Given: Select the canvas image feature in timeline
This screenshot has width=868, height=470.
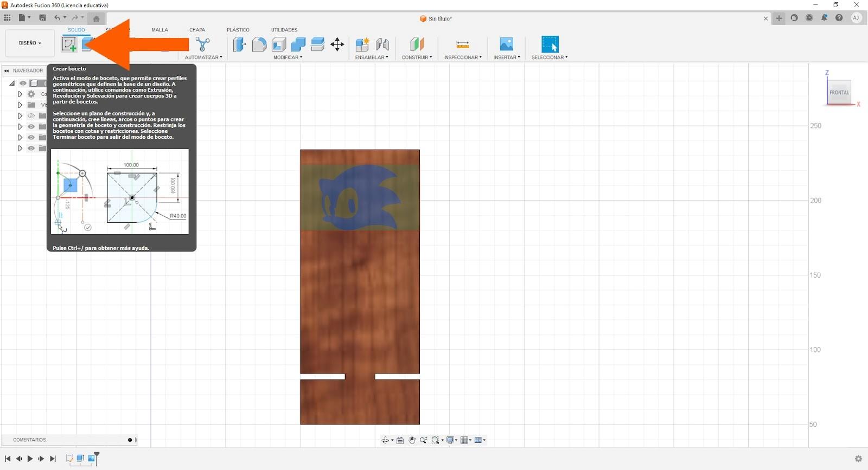Looking at the screenshot, I should (x=91, y=459).
